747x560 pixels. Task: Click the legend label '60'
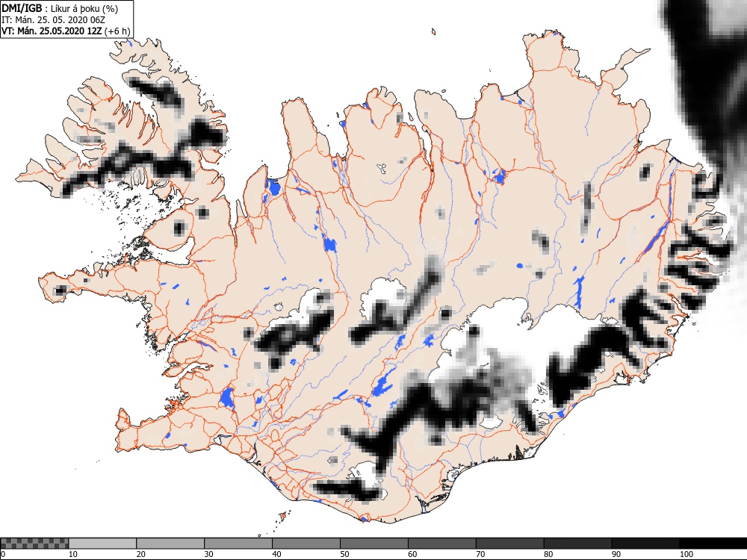412,554
